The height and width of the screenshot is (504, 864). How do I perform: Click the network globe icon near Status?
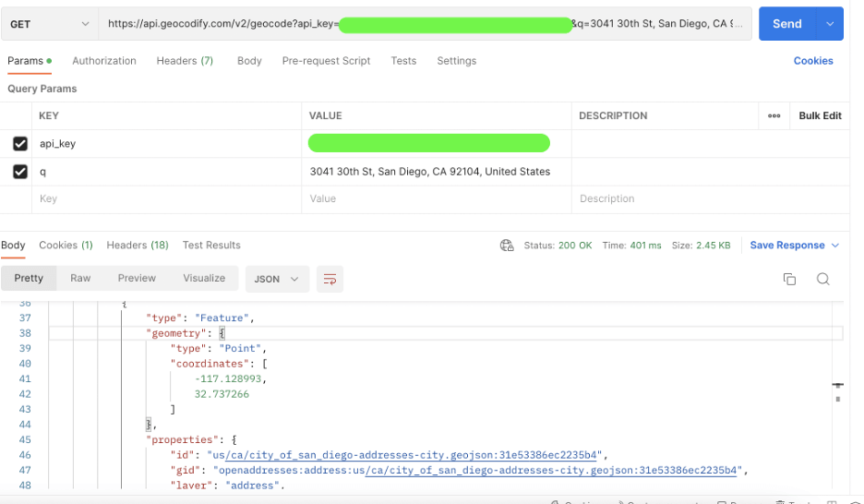(x=506, y=246)
